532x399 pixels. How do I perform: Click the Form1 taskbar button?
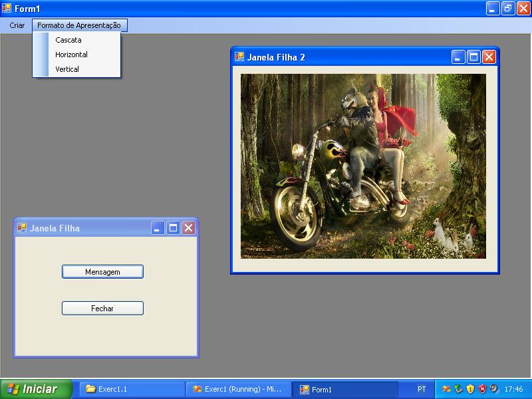click(x=344, y=389)
